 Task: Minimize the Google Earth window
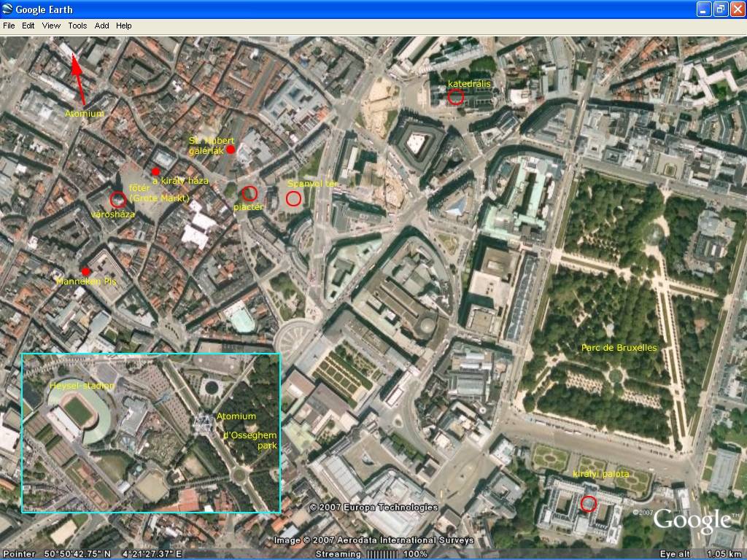point(704,9)
